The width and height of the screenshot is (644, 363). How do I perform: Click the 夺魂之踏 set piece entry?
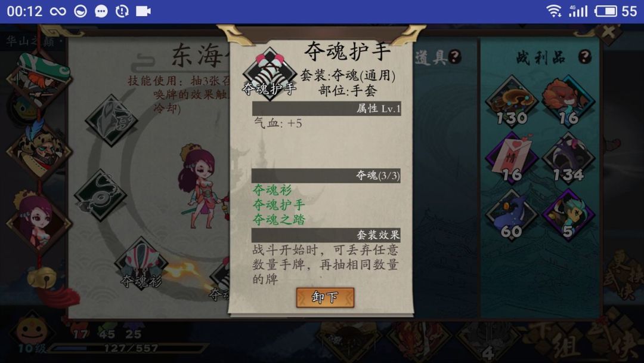tap(279, 220)
